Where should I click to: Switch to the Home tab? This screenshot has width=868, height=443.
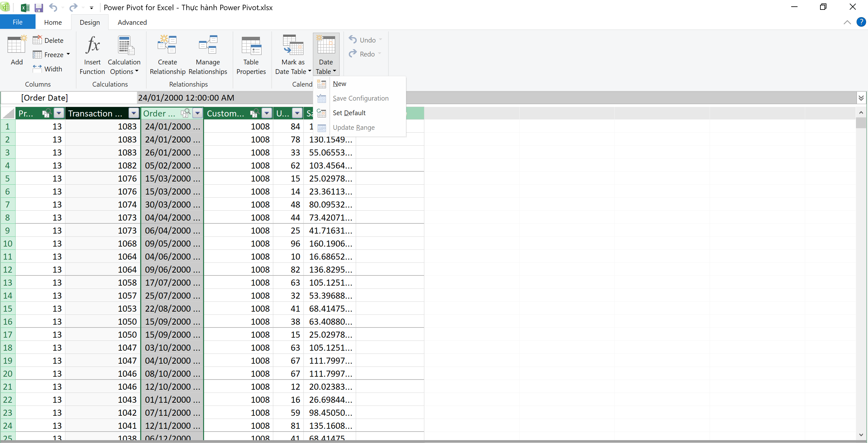pyautogui.click(x=53, y=22)
